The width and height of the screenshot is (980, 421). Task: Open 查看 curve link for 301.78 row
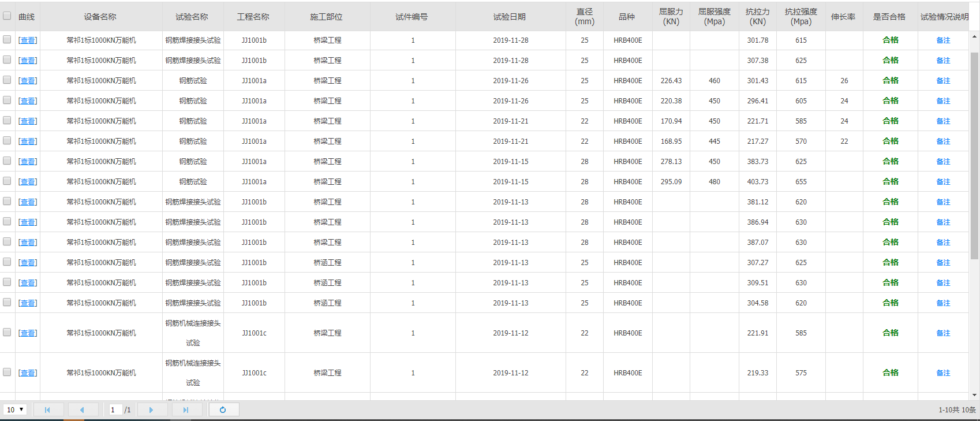(x=28, y=40)
